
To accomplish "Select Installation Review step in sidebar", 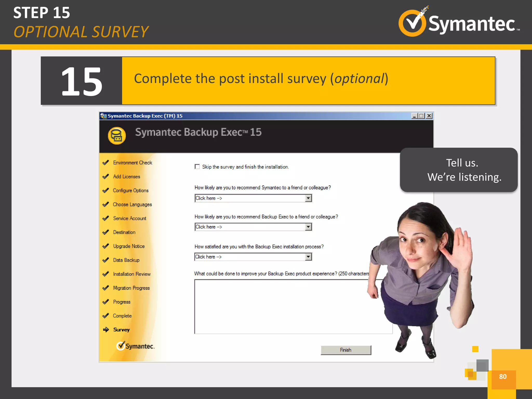I will pyautogui.click(x=132, y=274).
